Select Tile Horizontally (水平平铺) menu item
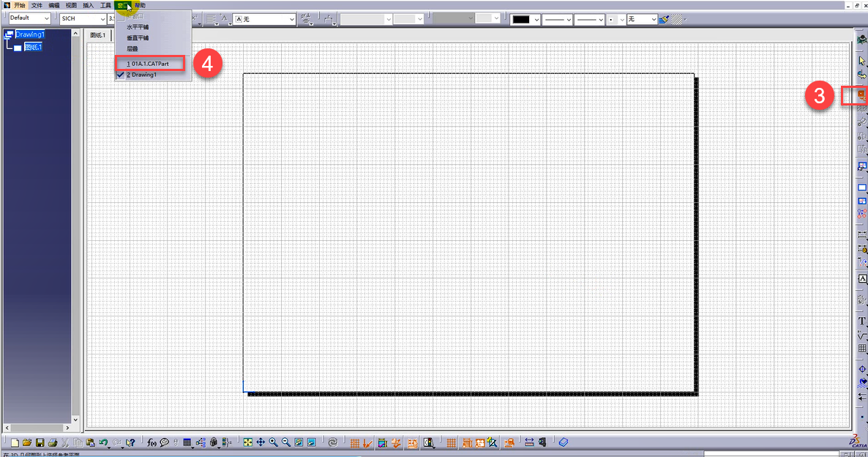 click(138, 27)
